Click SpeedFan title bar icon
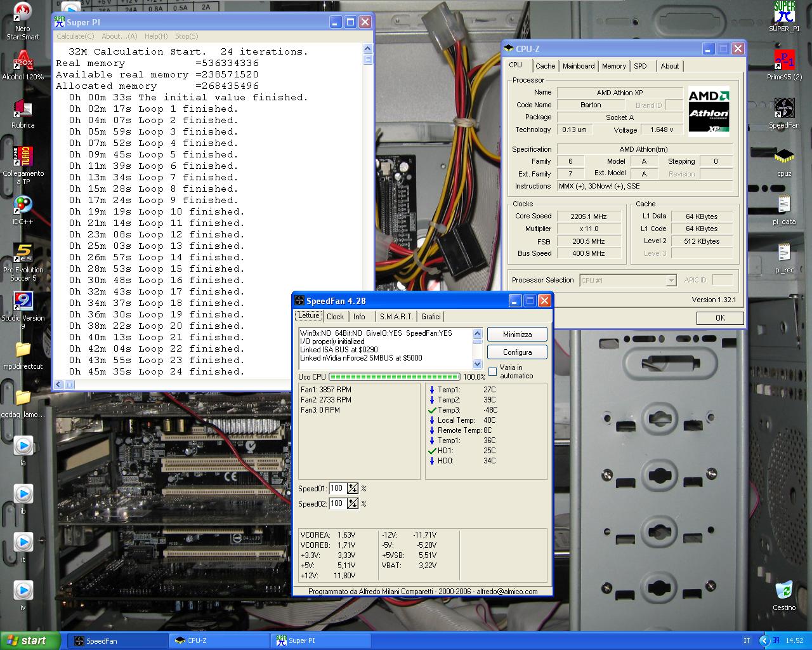Image resolution: width=812 pixels, height=650 pixels. [299, 301]
